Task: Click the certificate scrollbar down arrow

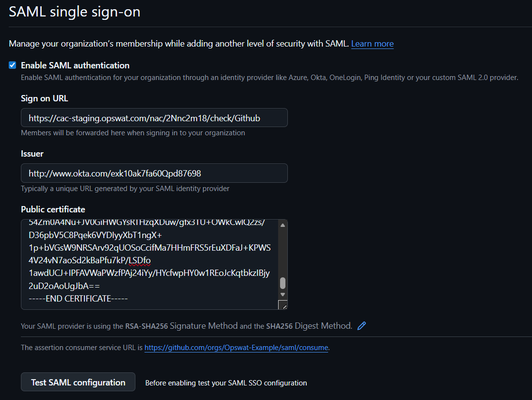Action: (283, 295)
